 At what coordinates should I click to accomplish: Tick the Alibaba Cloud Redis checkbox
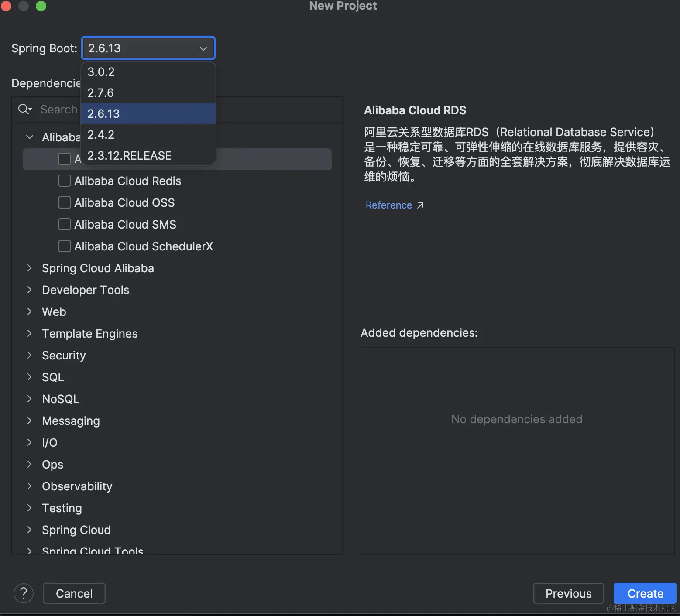pos(65,181)
